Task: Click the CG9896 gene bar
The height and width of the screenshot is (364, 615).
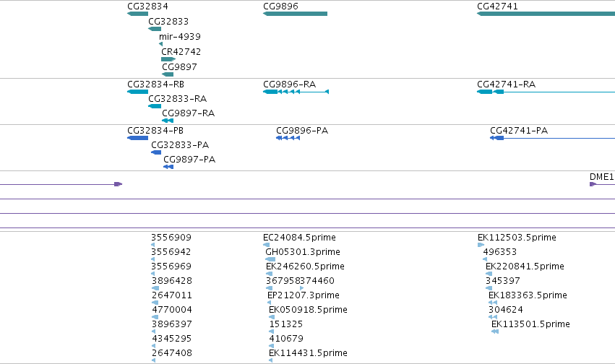Action: pos(295,14)
